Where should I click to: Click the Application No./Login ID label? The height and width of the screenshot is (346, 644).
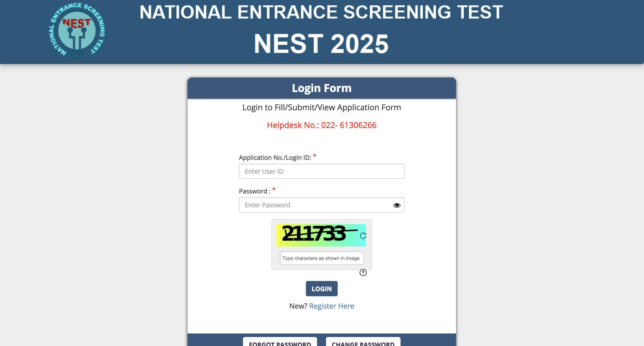point(275,158)
